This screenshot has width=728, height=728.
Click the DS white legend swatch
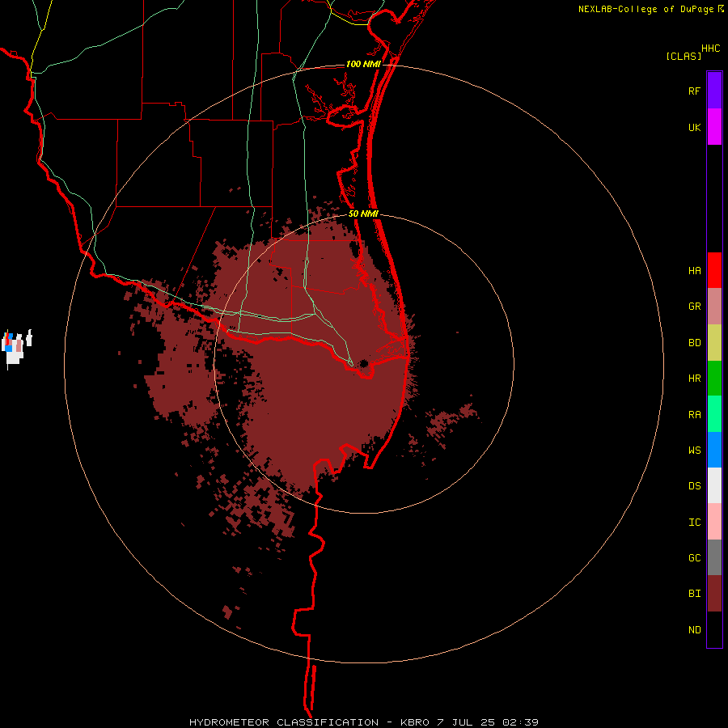click(x=714, y=485)
